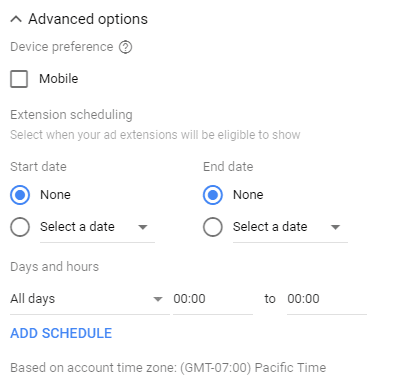Open the End date Select a date dropdown
This screenshot has width=405, height=391.
[290, 228]
